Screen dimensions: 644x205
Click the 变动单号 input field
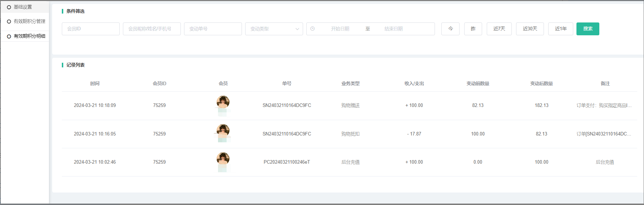pyautogui.click(x=213, y=29)
